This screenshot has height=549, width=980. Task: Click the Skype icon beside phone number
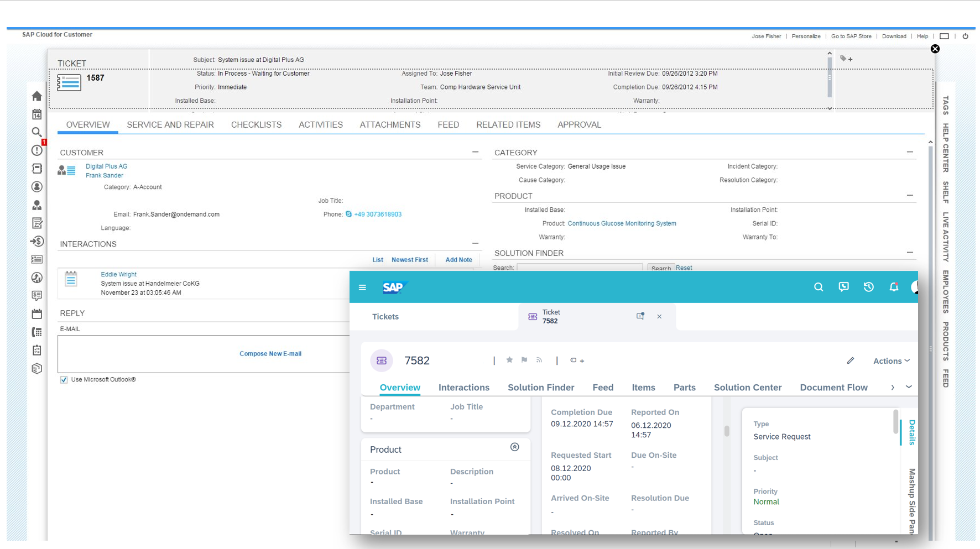click(348, 215)
